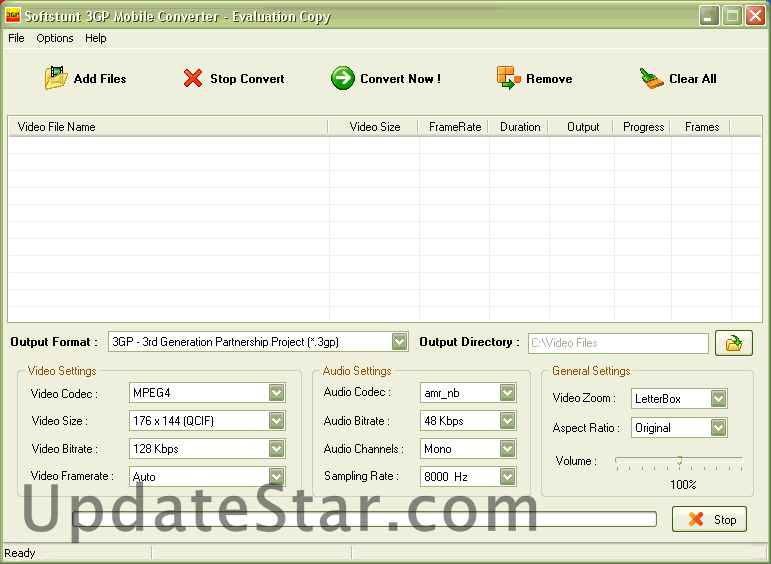Expand the Video Bitrate 128 Kbps dropdown

coord(276,448)
